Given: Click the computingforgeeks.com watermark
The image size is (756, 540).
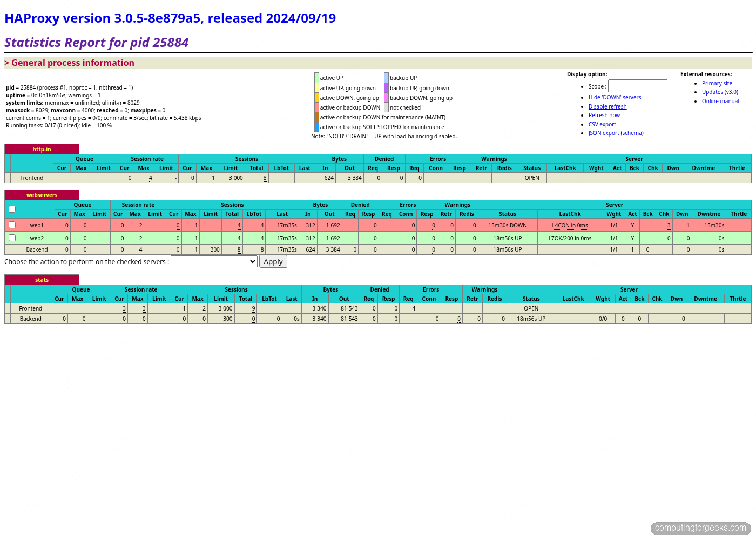Looking at the screenshot, I should click(700, 528).
